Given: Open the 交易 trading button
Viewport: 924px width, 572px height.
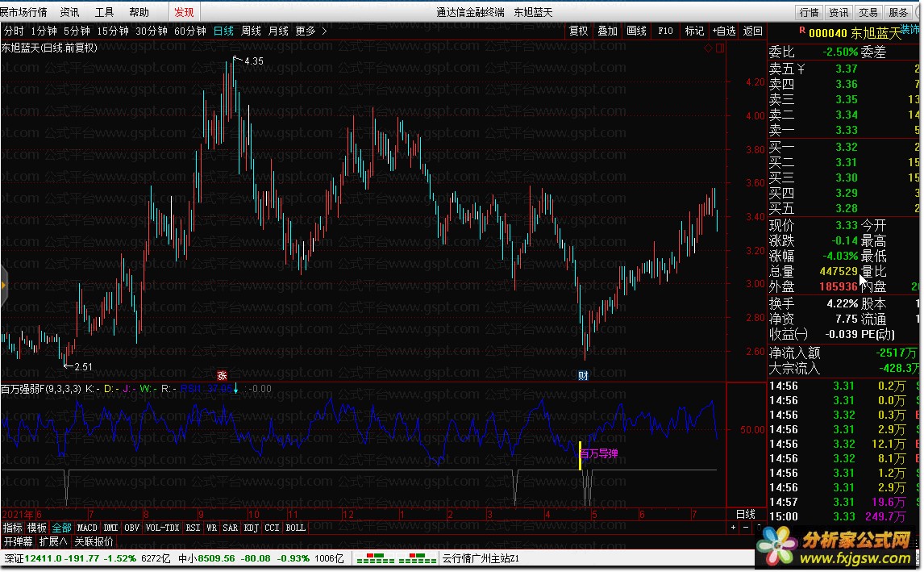Looking at the screenshot, I should (868, 12).
